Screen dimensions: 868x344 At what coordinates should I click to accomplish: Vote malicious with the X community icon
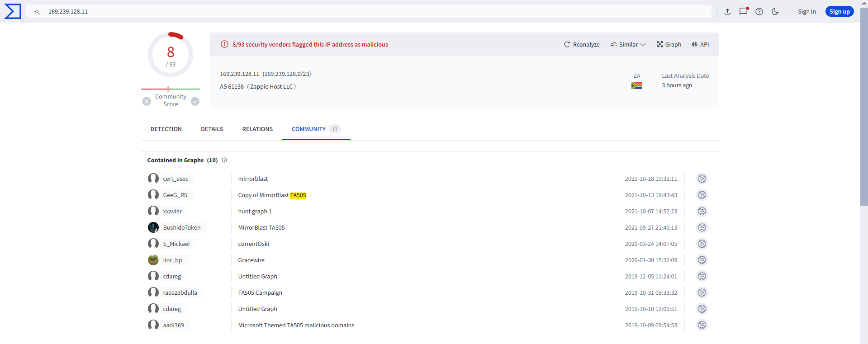(147, 101)
